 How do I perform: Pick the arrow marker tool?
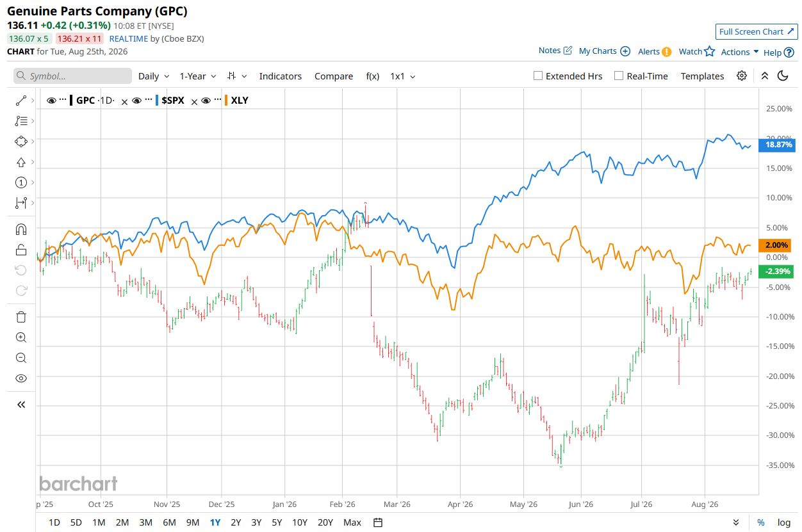21,162
